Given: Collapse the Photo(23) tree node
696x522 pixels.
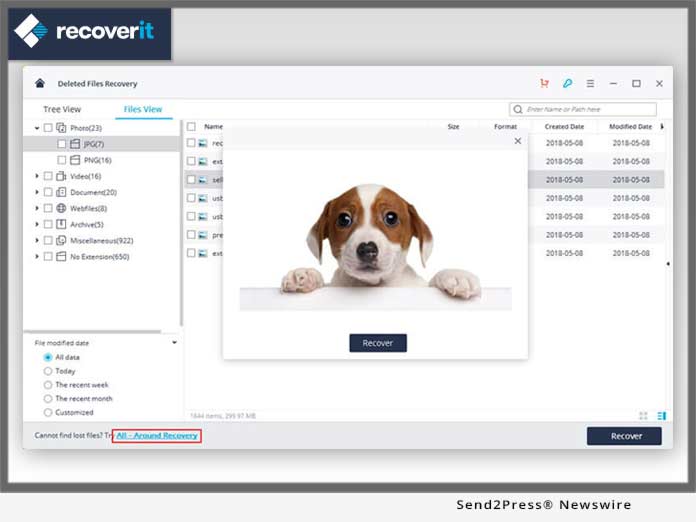Looking at the screenshot, I should tap(37, 128).
